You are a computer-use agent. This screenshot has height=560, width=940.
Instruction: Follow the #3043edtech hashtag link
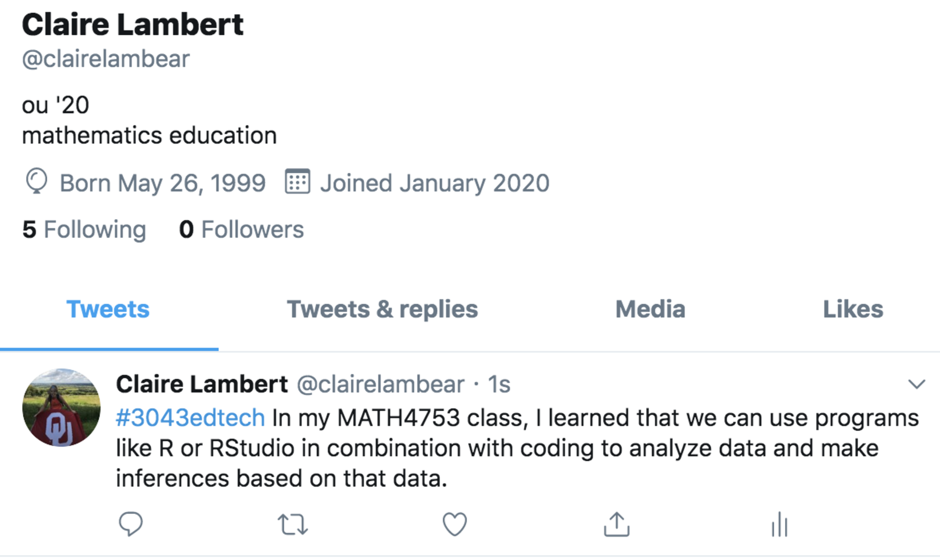coord(190,418)
